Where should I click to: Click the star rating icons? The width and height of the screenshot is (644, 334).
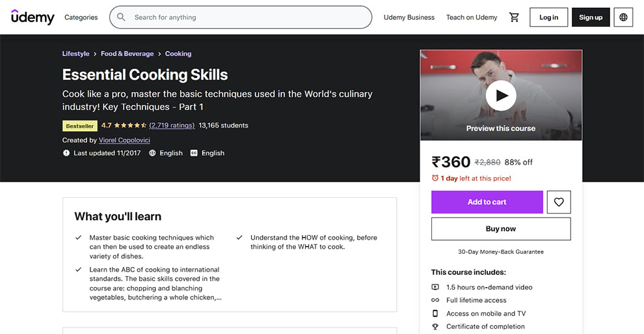(130, 125)
